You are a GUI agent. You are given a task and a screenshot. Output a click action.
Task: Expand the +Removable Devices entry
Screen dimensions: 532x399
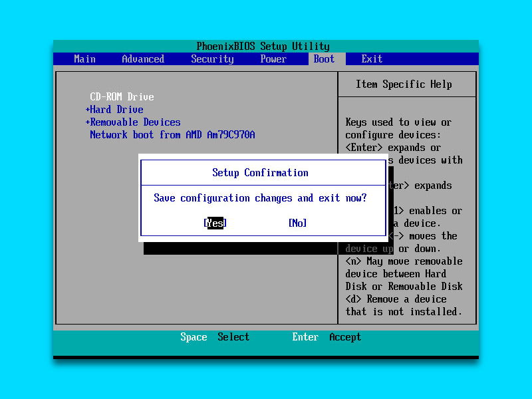point(133,122)
